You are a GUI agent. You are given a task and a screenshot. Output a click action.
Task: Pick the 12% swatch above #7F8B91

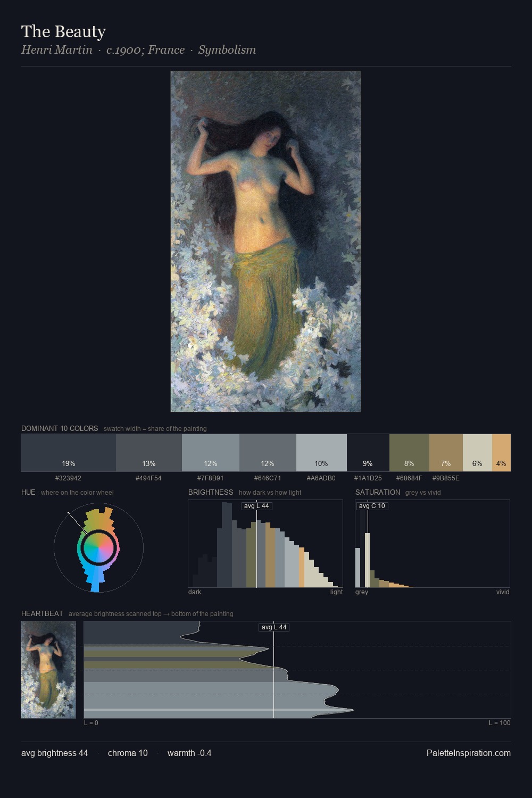click(211, 453)
